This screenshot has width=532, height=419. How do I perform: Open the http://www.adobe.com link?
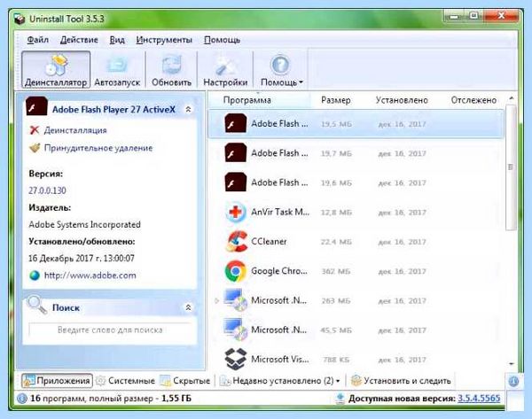tap(90, 275)
